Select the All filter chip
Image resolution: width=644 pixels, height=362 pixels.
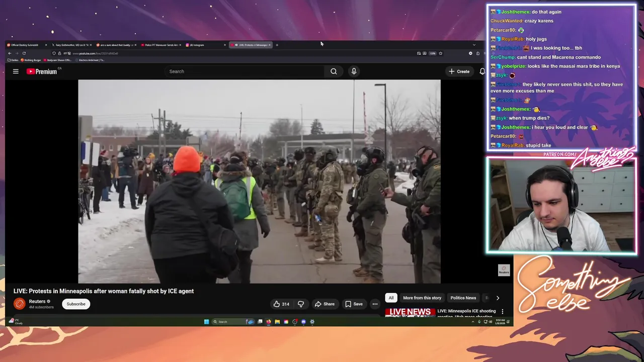click(391, 298)
